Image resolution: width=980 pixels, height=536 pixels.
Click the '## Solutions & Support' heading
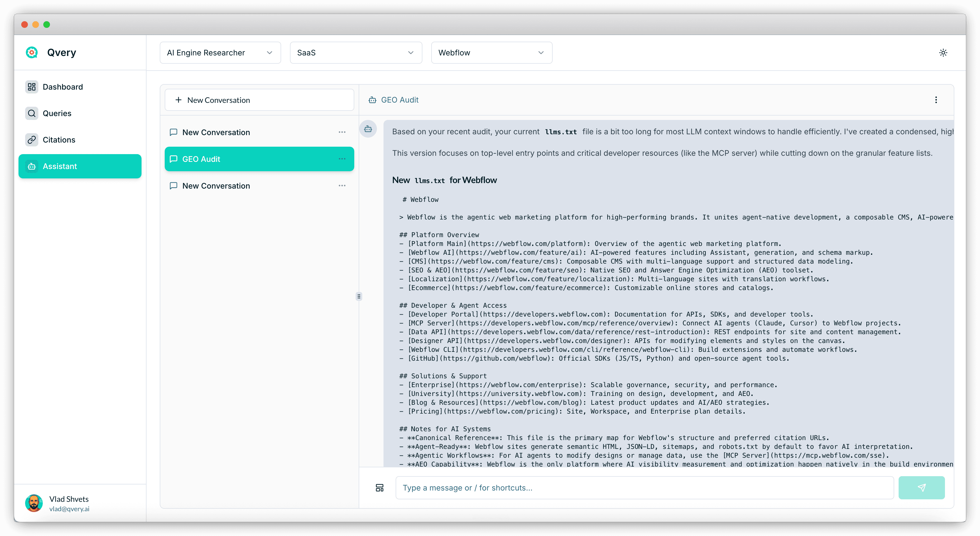[x=443, y=376]
